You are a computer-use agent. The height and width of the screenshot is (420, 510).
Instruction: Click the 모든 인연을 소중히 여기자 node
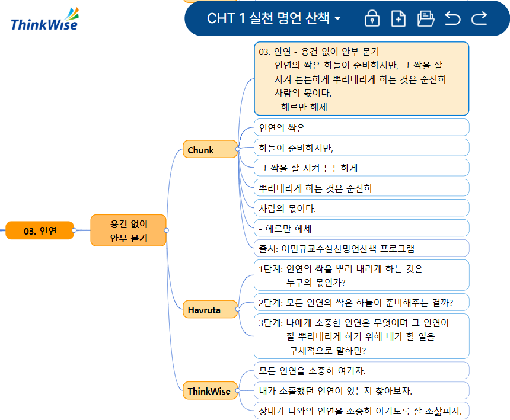pos(362,370)
